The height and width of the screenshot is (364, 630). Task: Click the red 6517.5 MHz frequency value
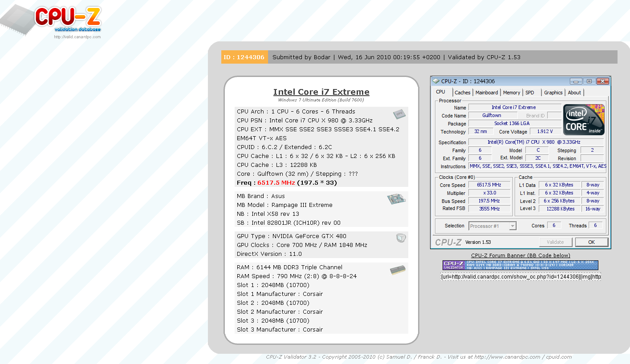tap(276, 183)
